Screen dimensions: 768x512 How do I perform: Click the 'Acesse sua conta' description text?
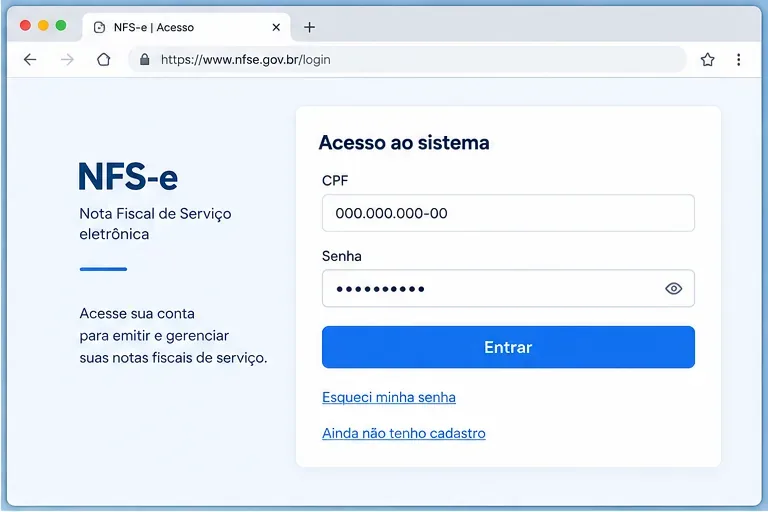point(173,336)
